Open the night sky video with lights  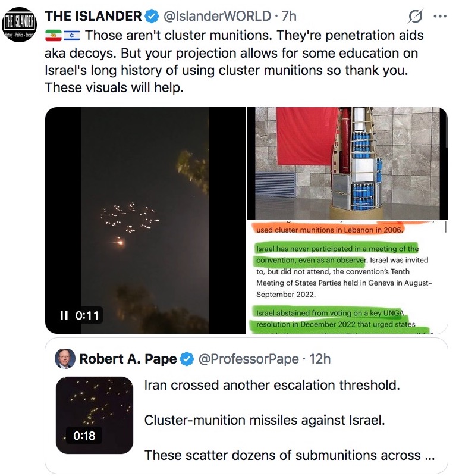[x=145, y=220]
